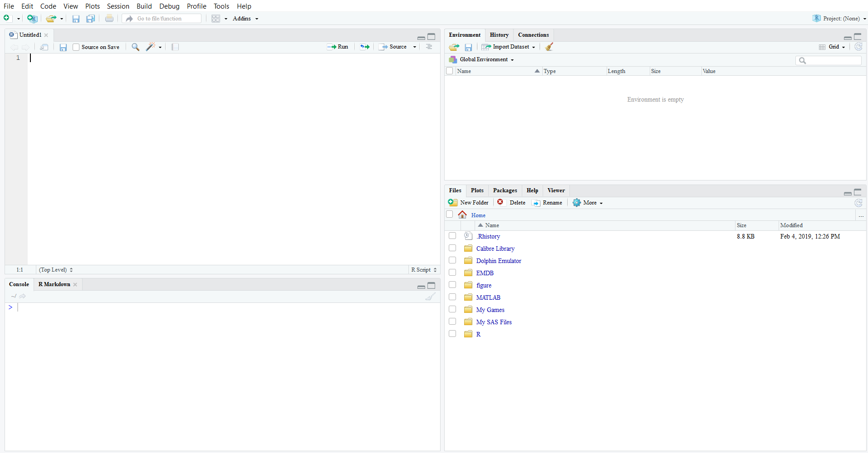The width and height of the screenshot is (868, 453).
Task: Open the Session menu
Action: (118, 6)
